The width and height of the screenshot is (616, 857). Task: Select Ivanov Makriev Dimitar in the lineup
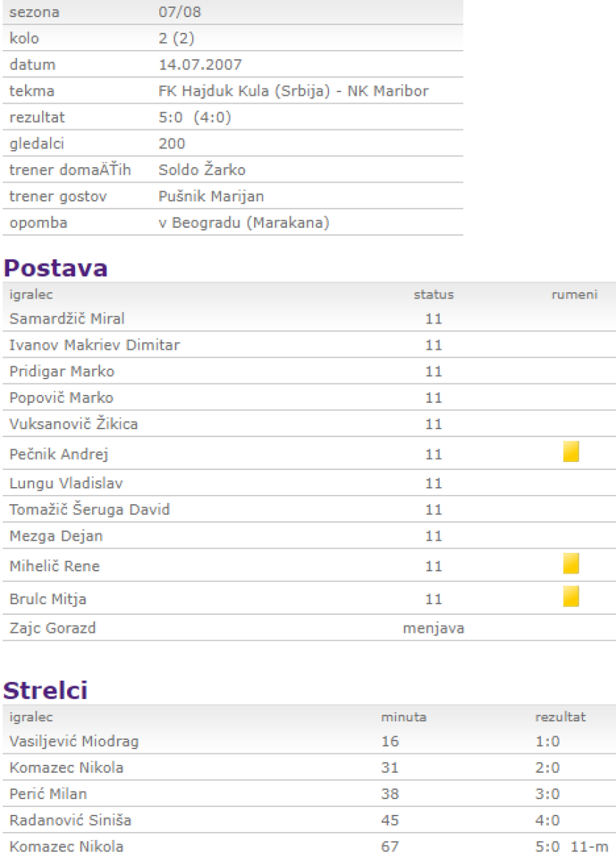pos(94,346)
